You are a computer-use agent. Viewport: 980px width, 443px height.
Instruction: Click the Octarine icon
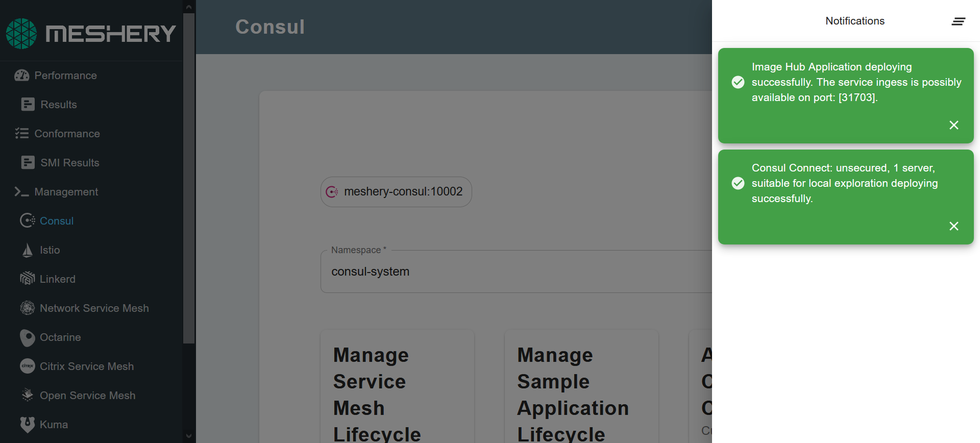(28, 337)
